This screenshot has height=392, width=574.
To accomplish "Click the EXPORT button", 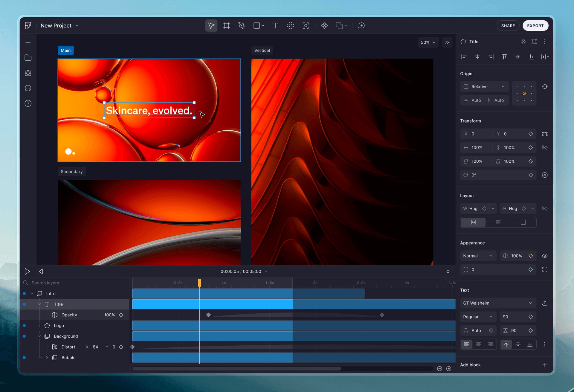I will pos(535,26).
